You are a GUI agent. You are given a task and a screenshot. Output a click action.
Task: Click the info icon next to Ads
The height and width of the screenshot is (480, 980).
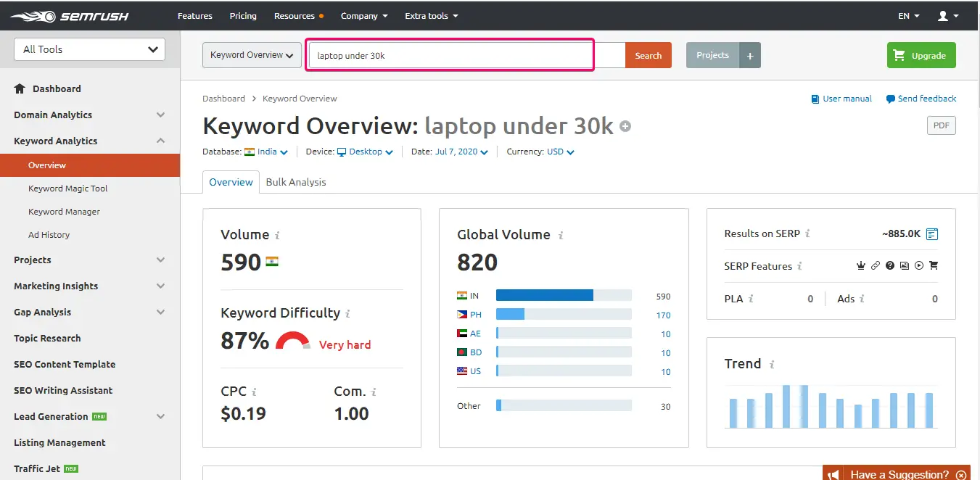click(x=862, y=299)
